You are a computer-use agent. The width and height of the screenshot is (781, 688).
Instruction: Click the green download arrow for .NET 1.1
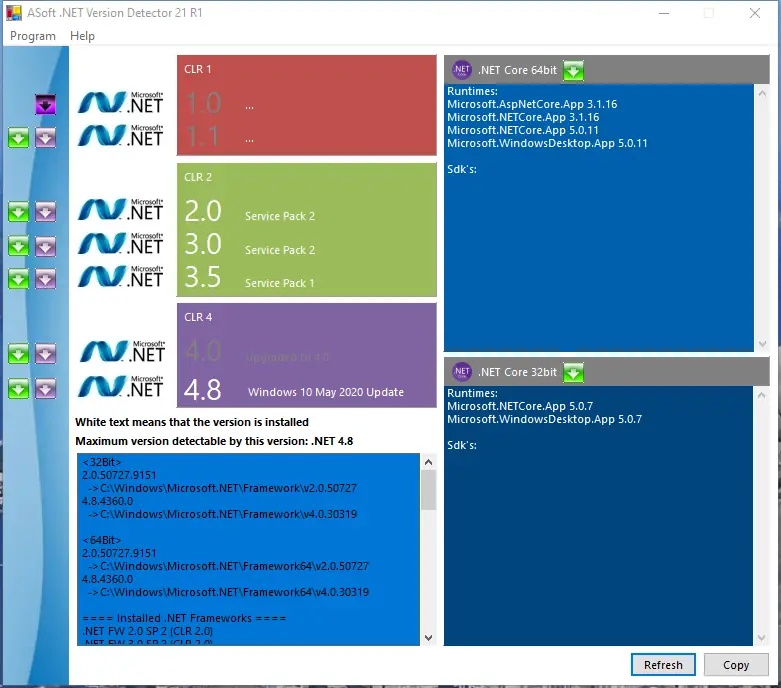coord(18,138)
